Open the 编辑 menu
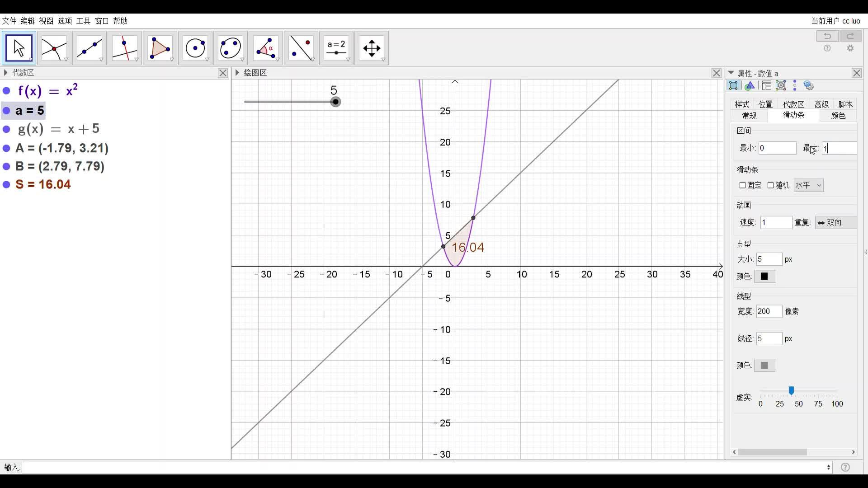Viewport: 868px width, 488px height. coord(28,21)
